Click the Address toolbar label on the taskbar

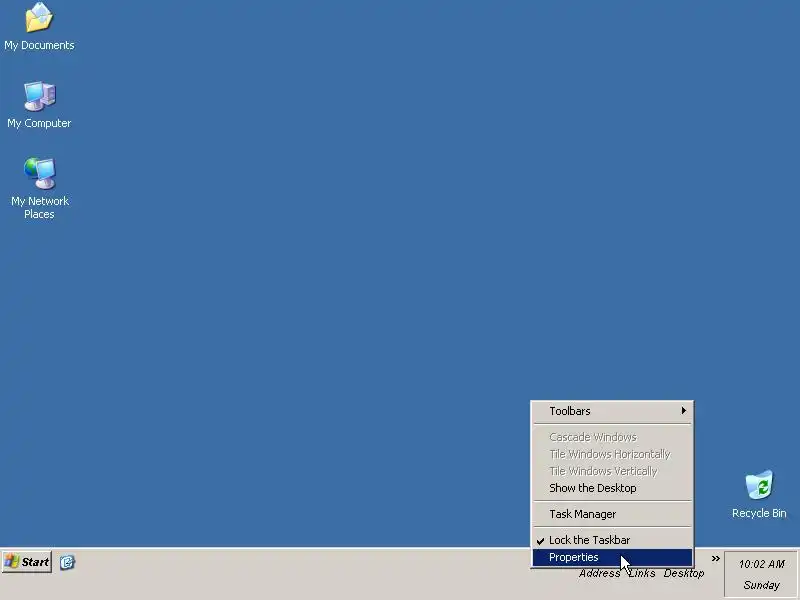click(599, 573)
